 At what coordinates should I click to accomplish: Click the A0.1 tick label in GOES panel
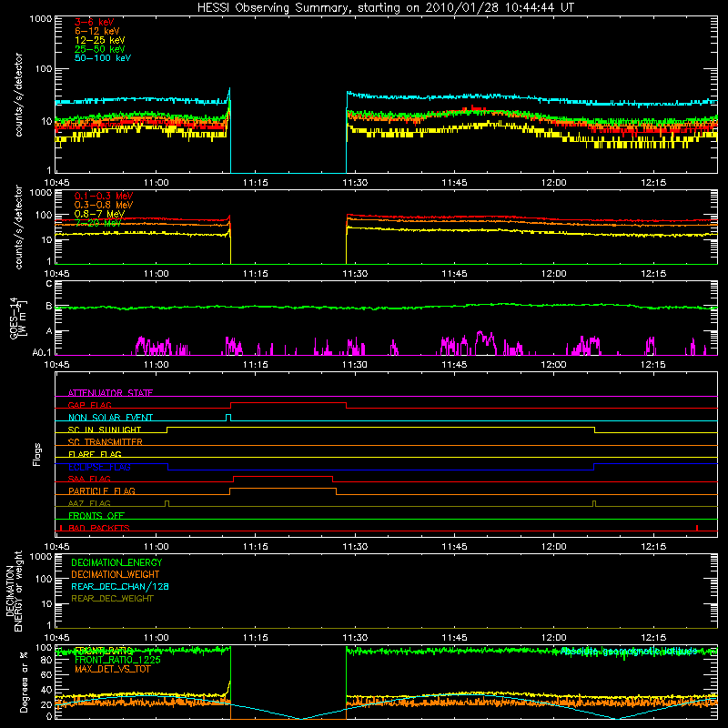(42, 353)
